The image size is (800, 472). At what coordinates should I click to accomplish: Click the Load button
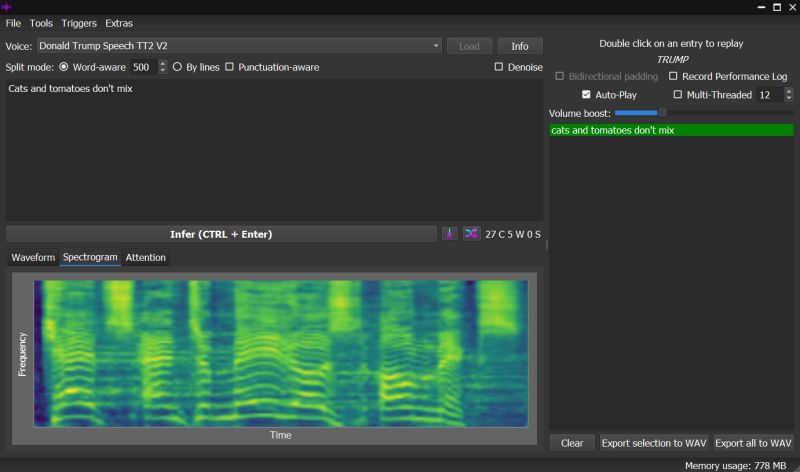[469, 46]
